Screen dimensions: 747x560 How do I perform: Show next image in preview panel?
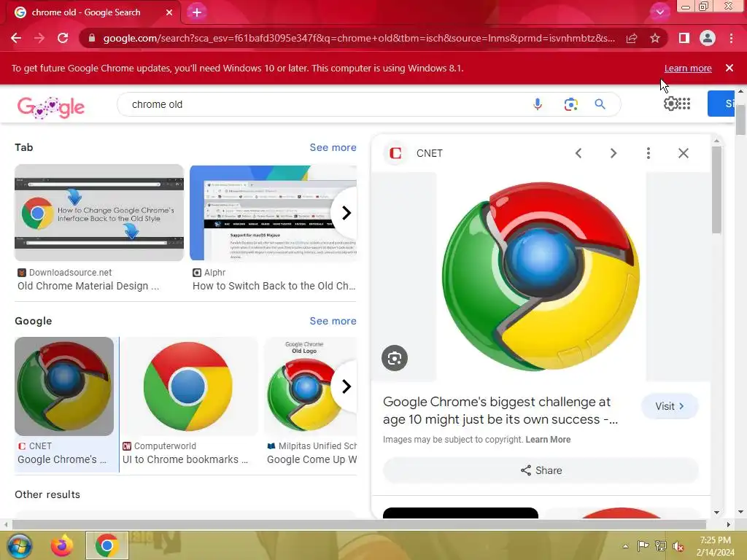(613, 153)
